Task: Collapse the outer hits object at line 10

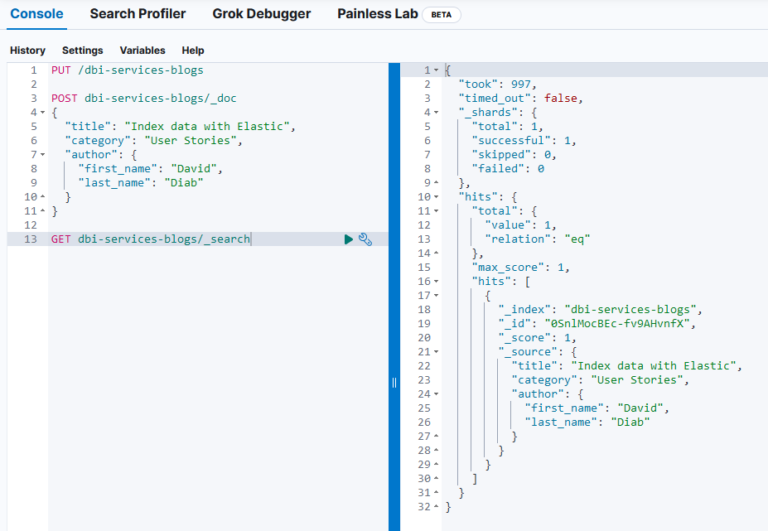Action: pyautogui.click(x=436, y=197)
